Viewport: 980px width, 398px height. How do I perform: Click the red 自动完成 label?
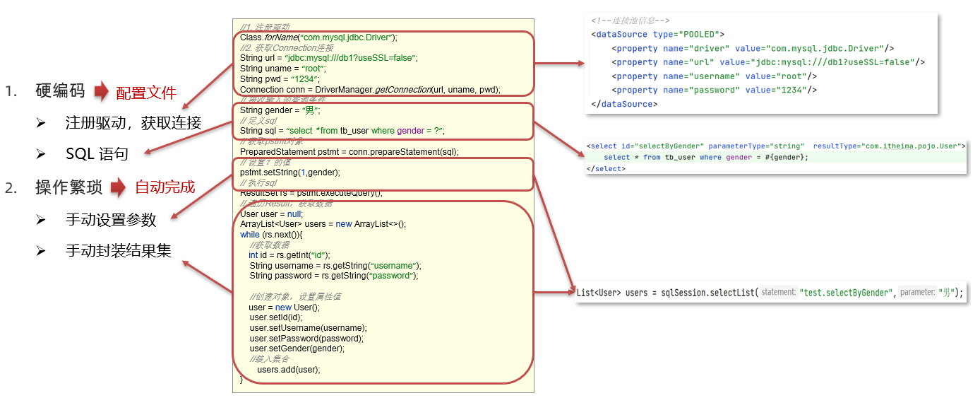coord(165,188)
